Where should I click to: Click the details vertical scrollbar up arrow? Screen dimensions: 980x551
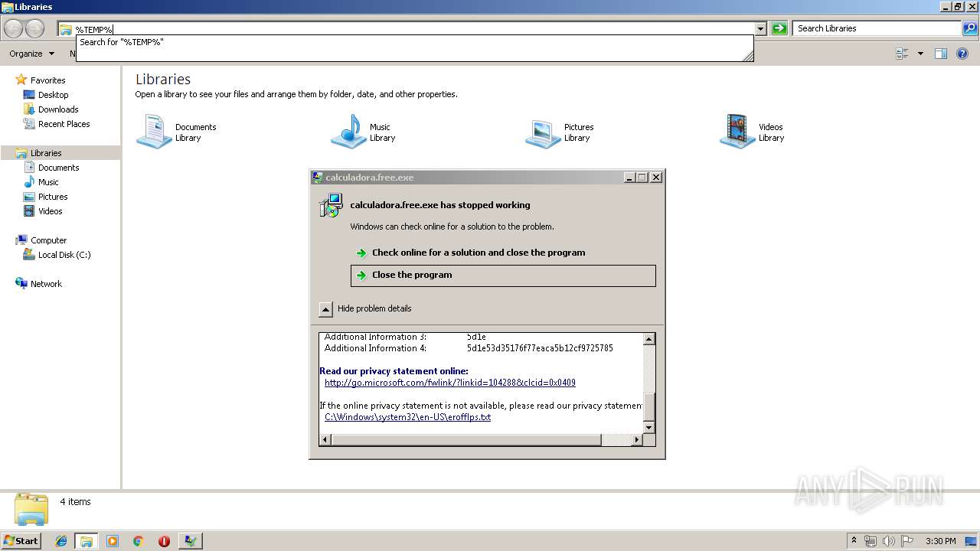(x=648, y=339)
